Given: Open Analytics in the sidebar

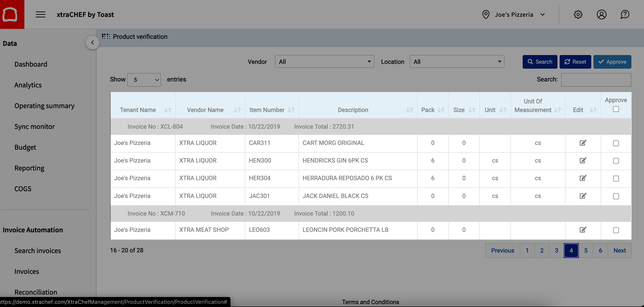Looking at the screenshot, I should point(28,85).
